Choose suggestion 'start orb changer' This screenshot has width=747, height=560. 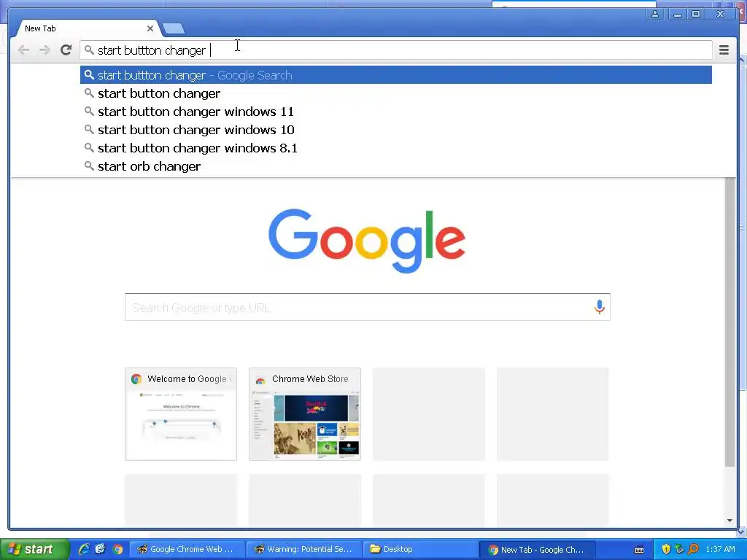tap(396, 166)
